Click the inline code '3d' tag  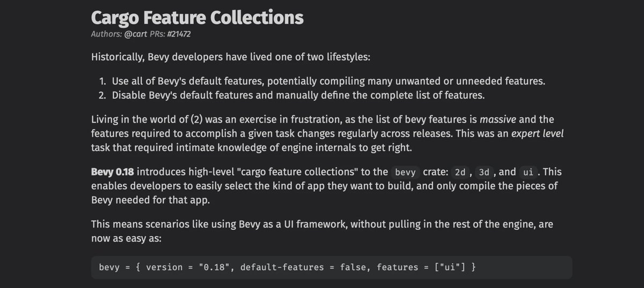pos(485,172)
